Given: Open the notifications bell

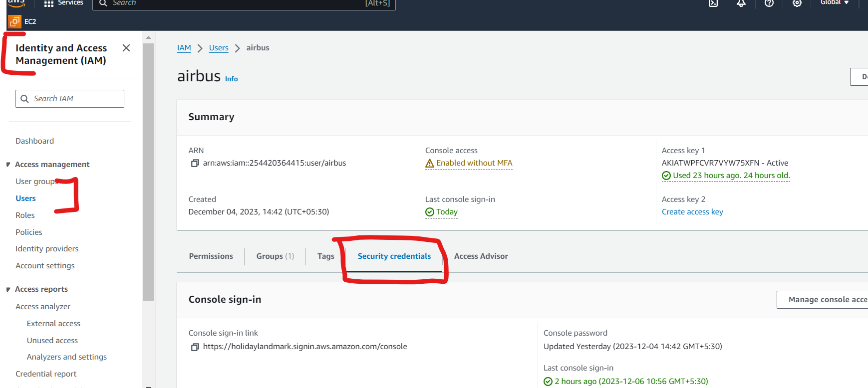Looking at the screenshot, I should pyautogui.click(x=741, y=3).
